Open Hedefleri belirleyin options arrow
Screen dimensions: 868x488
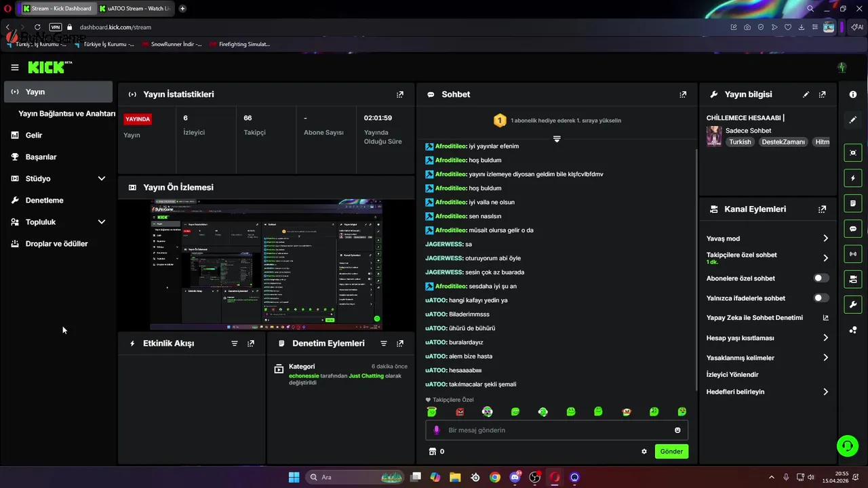pyautogui.click(x=825, y=392)
